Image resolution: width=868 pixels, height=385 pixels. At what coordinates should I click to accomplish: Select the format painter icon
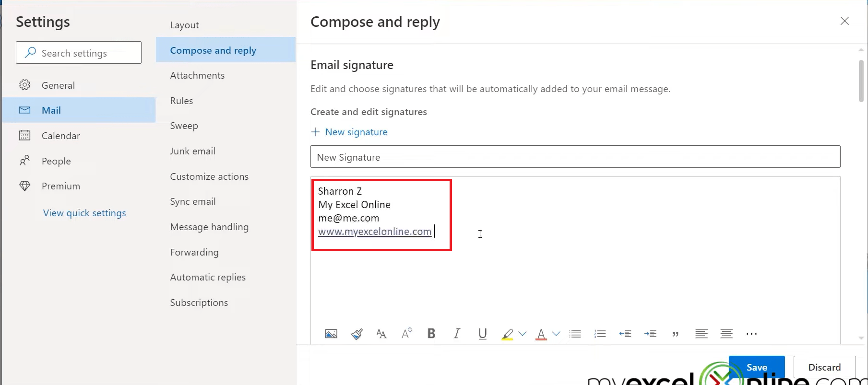[357, 334]
